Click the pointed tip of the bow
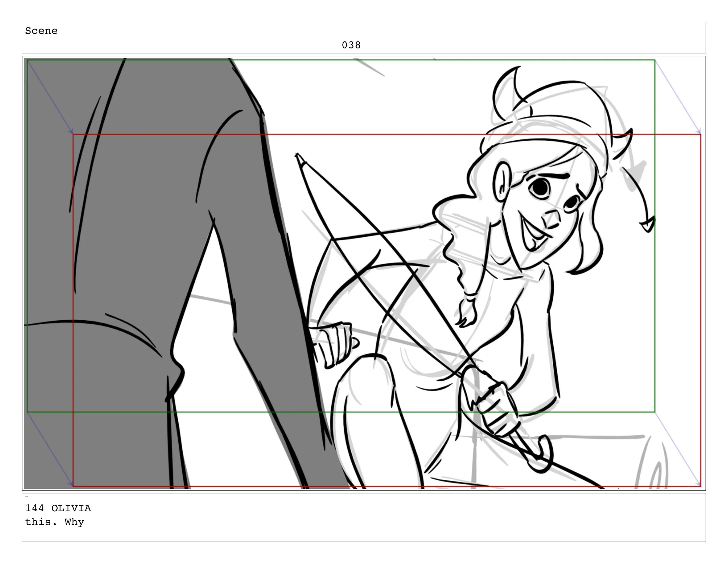This screenshot has width=728, height=564. click(x=297, y=156)
